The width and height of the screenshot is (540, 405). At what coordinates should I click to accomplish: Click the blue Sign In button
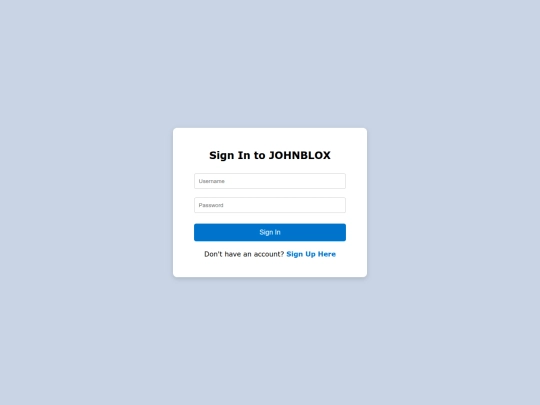270,232
